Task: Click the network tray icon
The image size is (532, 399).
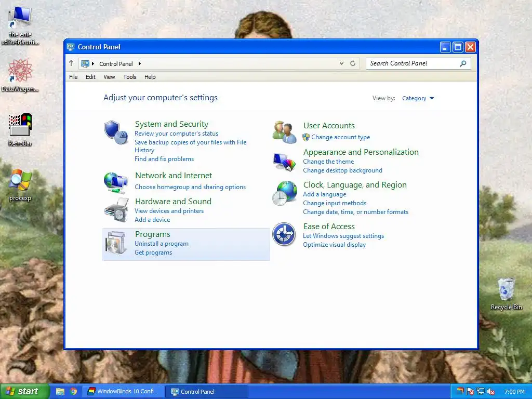Action: 480,392
